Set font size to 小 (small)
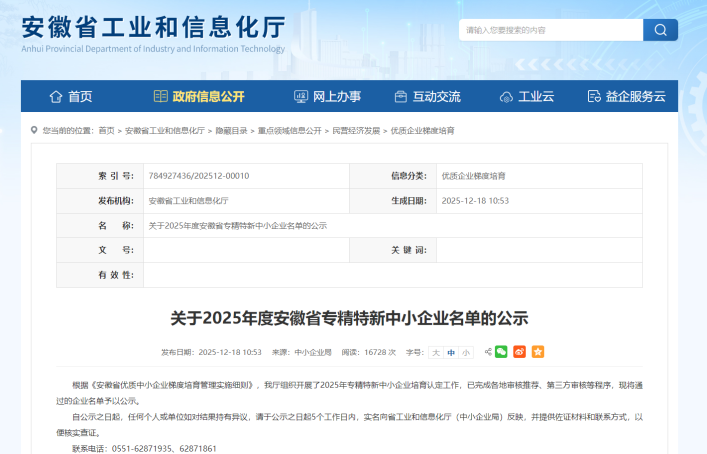Image resolution: width=707 pixels, height=454 pixels. 465,353
